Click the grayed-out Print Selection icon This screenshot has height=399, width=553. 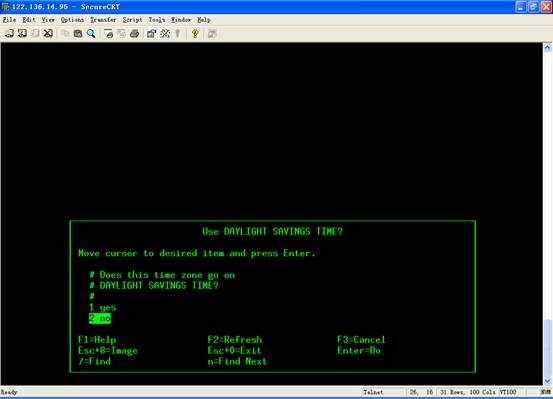[x=121, y=34]
